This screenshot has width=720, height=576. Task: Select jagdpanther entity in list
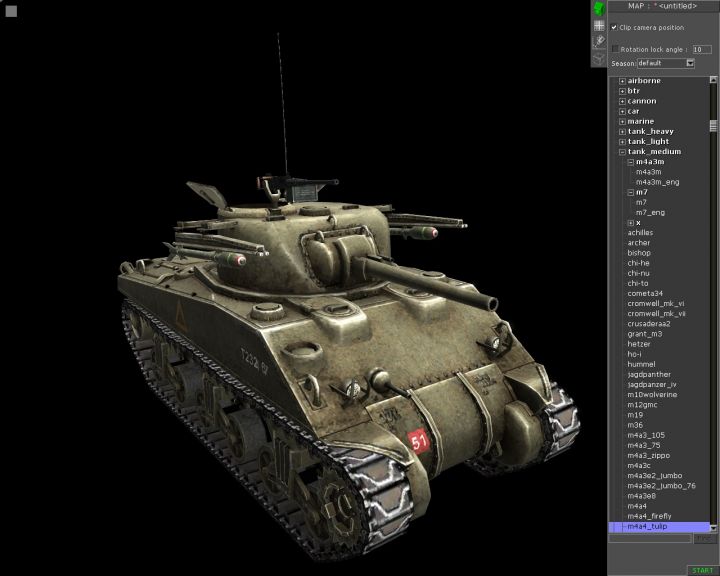(649, 374)
